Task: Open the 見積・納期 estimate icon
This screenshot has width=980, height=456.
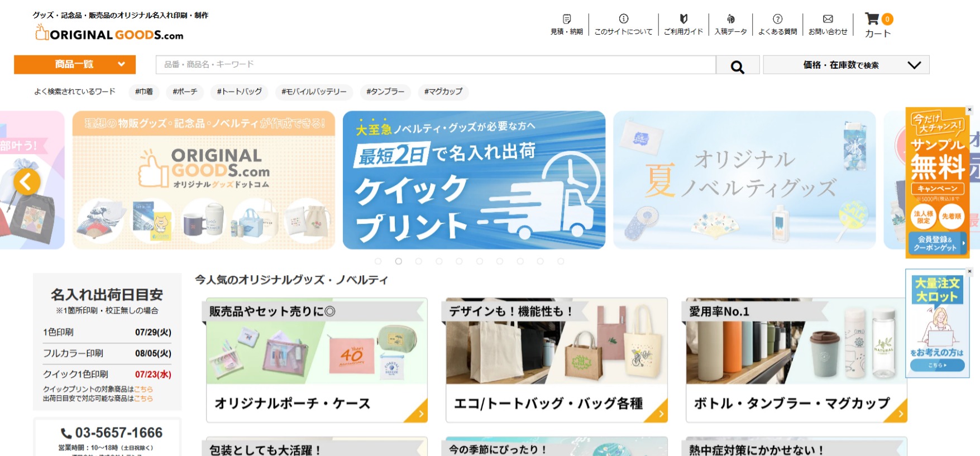Action: click(x=566, y=20)
